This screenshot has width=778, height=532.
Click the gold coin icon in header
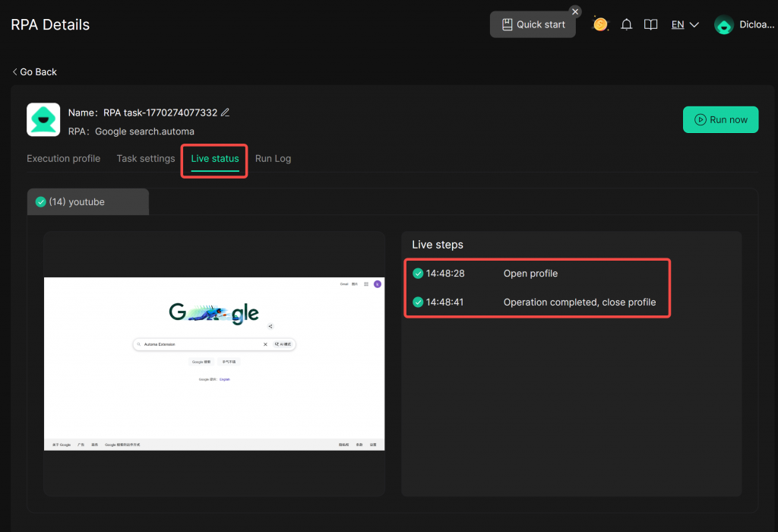click(x=600, y=24)
